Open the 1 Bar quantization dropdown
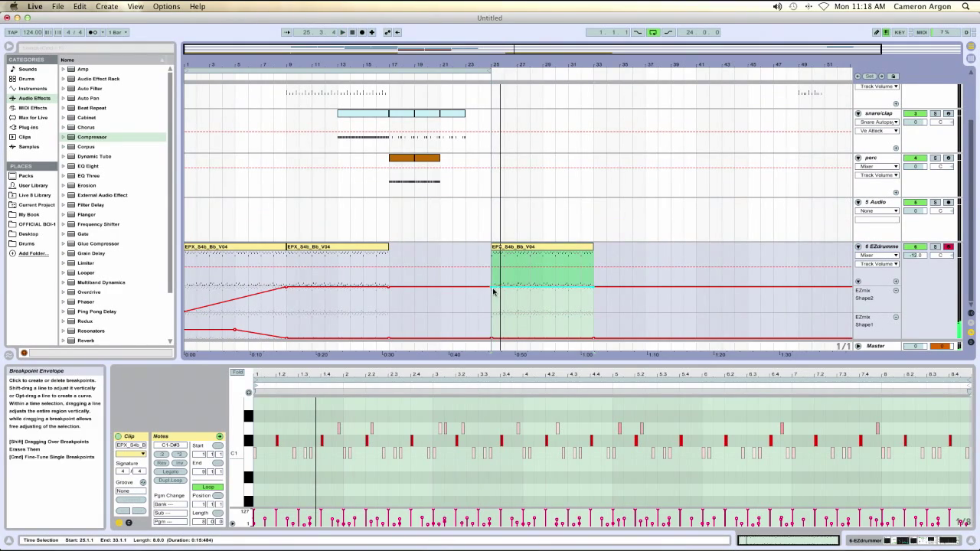This screenshot has width=980, height=551. tap(117, 32)
